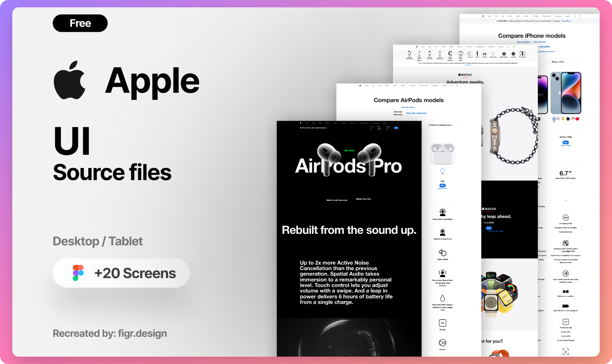Click the battery video playback icon
Image resolution: width=612 pixels, height=364 pixels.
coord(565,306)
